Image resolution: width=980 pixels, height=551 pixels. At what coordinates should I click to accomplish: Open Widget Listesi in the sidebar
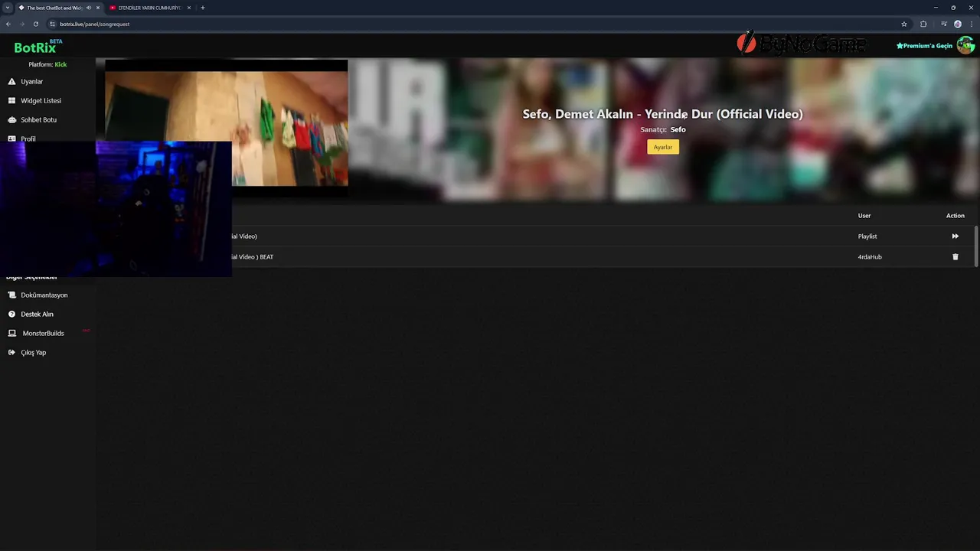click(x=41, y=100)
